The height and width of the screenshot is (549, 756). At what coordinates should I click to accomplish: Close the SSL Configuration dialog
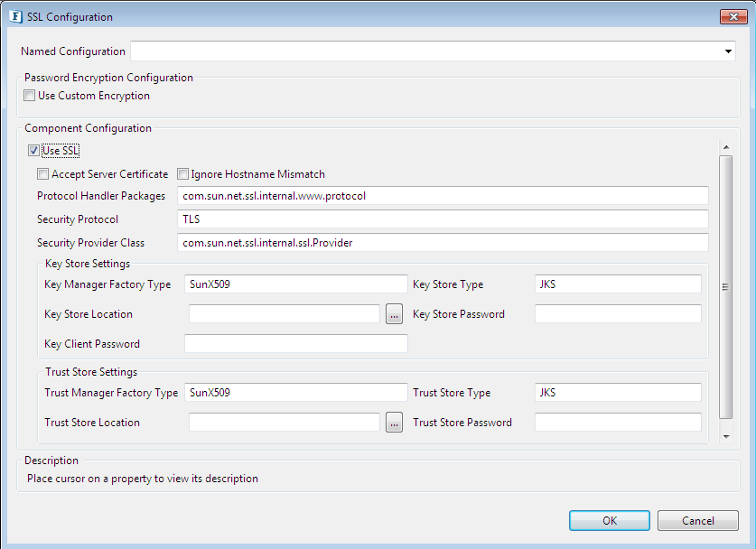tap(733, 16)
